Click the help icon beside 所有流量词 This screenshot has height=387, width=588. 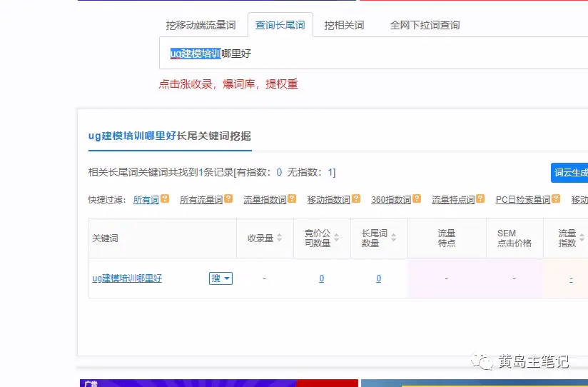(x=228, y=199)
